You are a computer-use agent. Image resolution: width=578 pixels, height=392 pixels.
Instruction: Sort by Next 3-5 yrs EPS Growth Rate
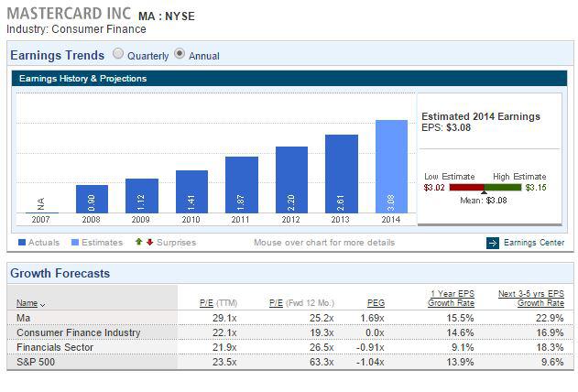[530, 299]
